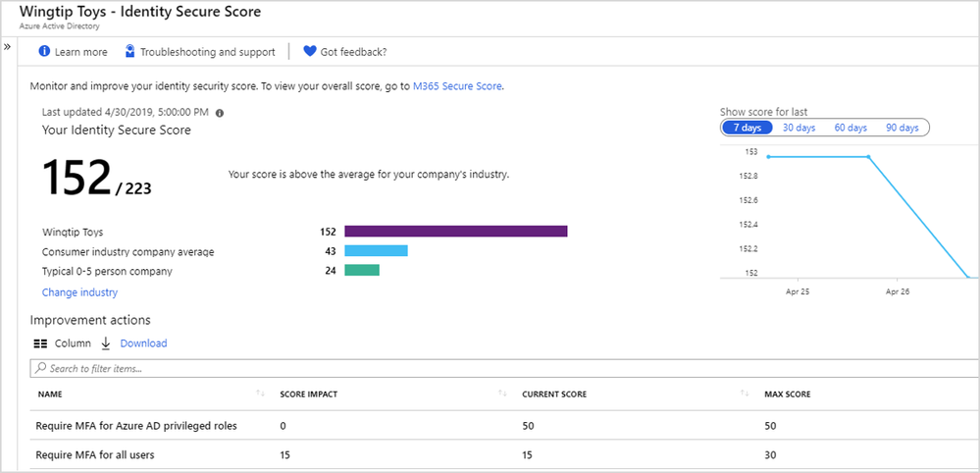Click the second data point on the score chart
The width and height of the screenshot is (980, 473).
(868, 157)
